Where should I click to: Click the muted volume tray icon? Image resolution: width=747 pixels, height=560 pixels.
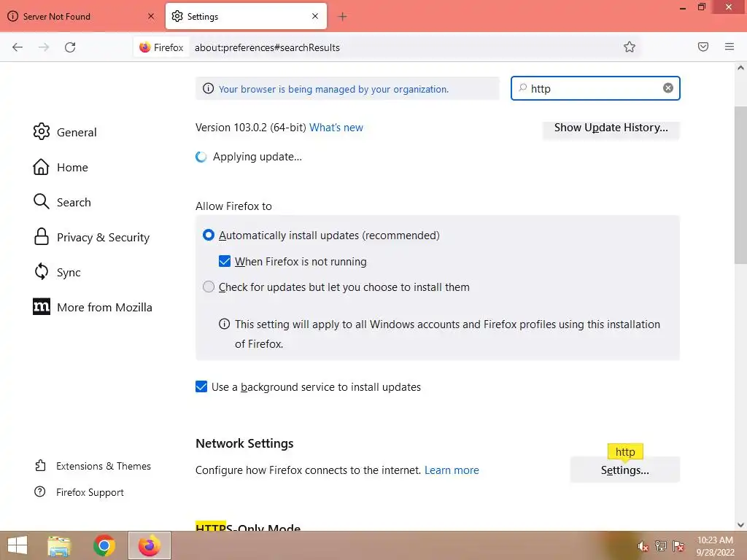click(x=643, y=546)
